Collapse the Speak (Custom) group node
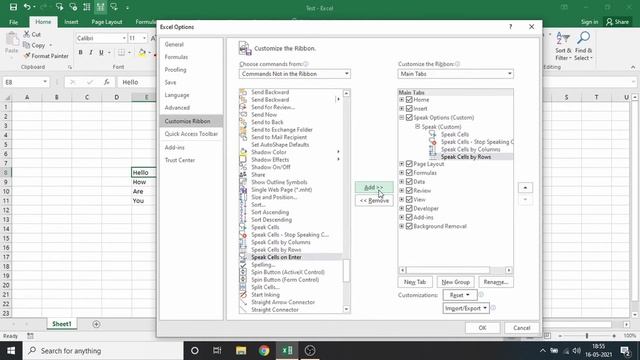Viewport: 640px width, 360px height. tap(417, 127)
